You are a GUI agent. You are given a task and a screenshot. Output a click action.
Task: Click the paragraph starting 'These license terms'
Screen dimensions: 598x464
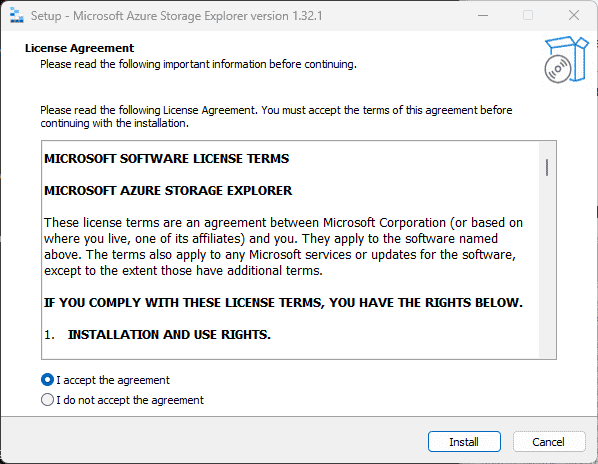pyautogui.click(x=283, y=246)
